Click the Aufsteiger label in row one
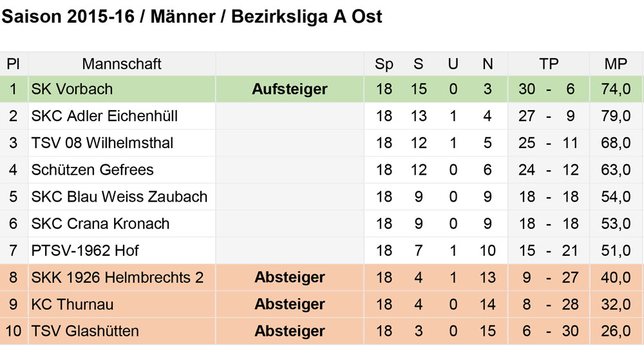The width and height of the screenshot is (644, 346). [x=290, y=89]
